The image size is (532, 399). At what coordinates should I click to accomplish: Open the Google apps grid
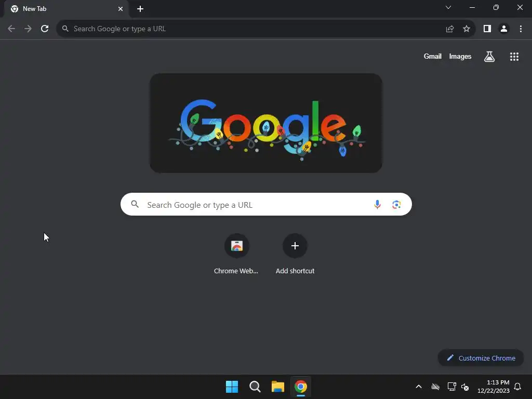point(514,57)
